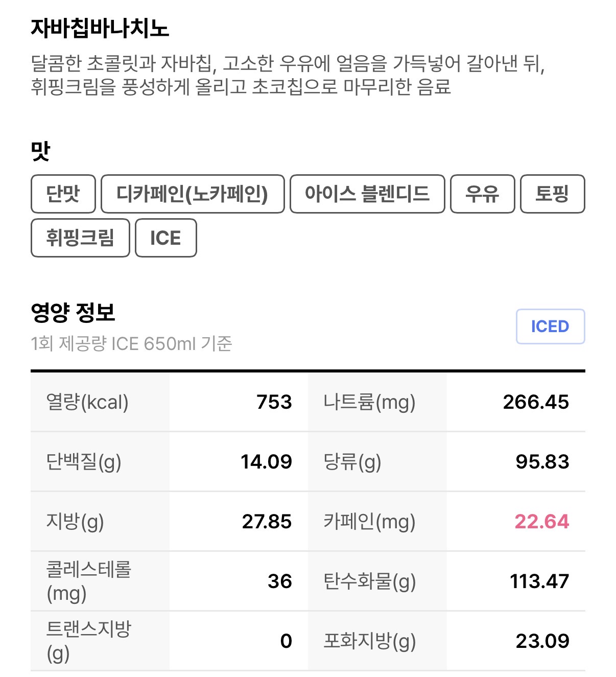
Task: Tap the ICE taste tag
Action: pyautogui.click(x=165, y=238)
